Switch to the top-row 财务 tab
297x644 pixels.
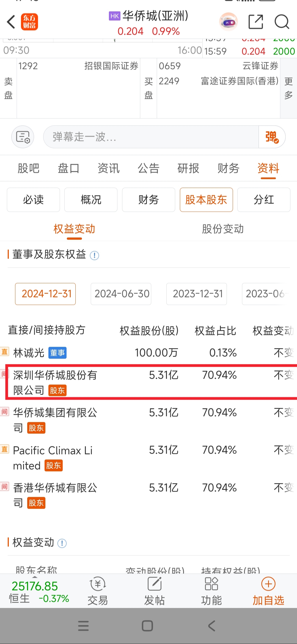229,168
